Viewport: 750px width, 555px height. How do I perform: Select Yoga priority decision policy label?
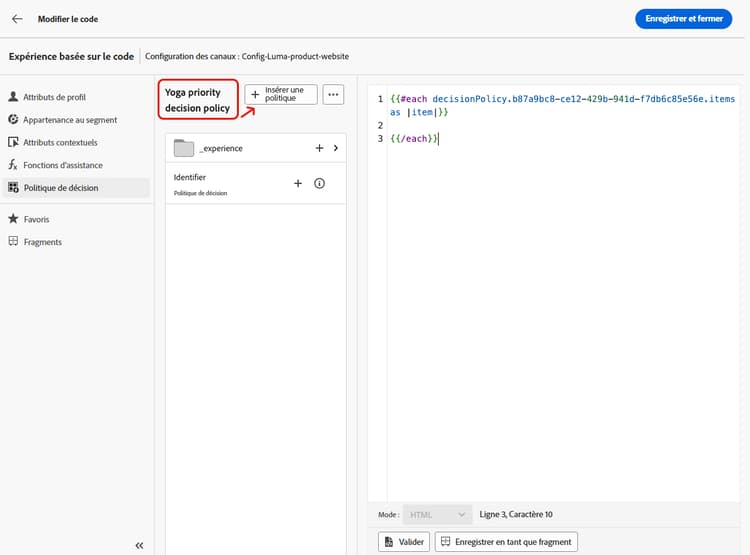(x=198, y=100)
